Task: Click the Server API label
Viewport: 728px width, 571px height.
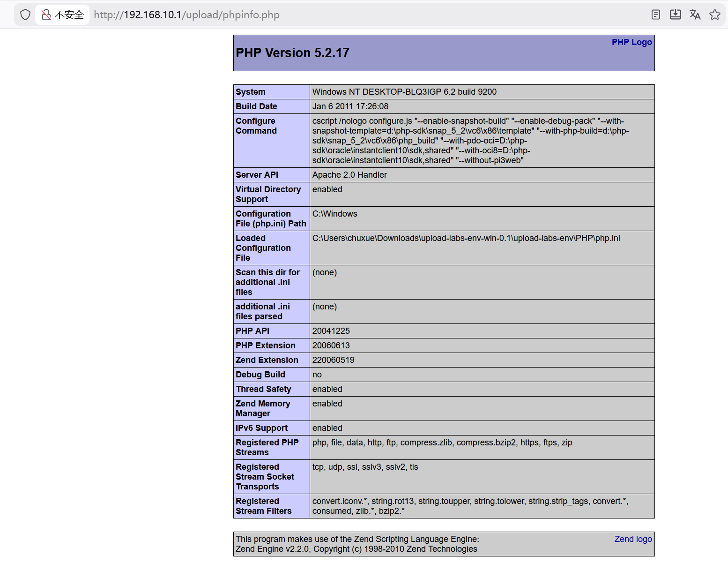Action: click(x=257, y=175)
